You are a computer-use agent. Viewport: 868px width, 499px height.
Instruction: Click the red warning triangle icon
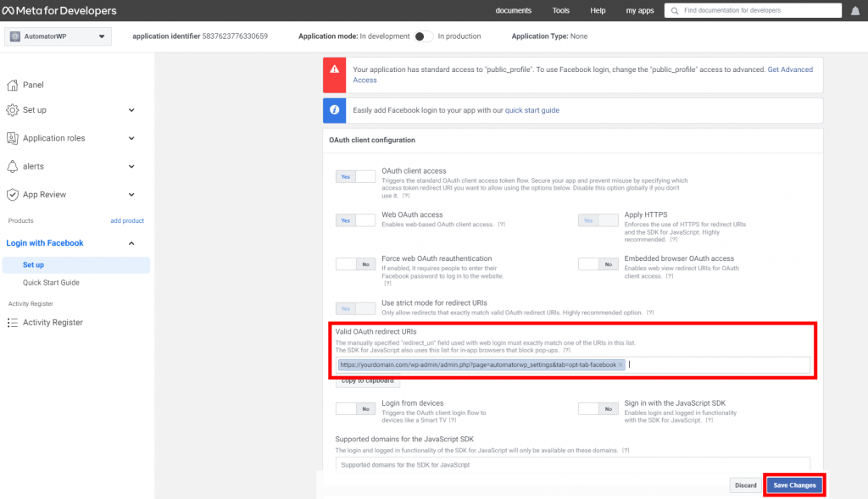pos(334,69)
